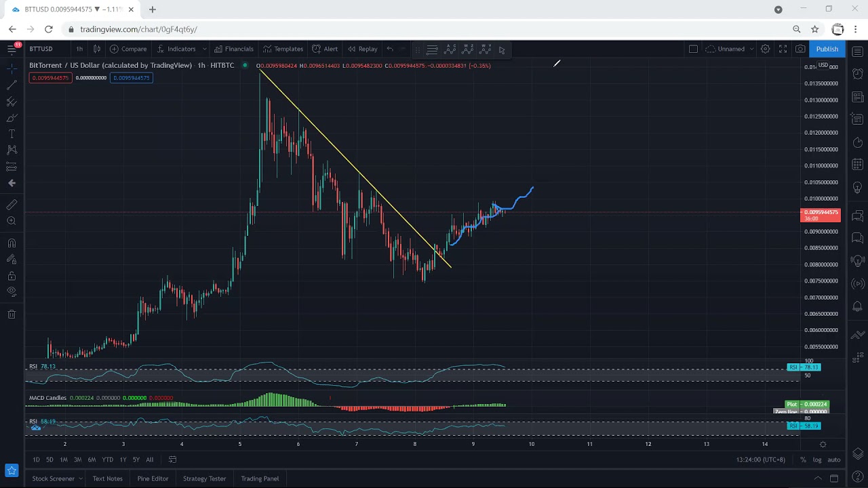Toggle lock all drawing tools
The width and height of the screenshot is (868, 488).
click(x=12, y=276)
